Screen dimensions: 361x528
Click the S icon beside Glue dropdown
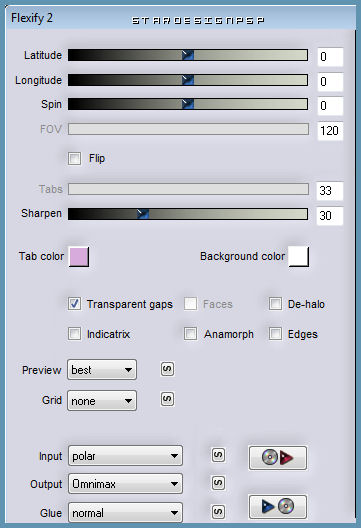[x=218, y=512]
